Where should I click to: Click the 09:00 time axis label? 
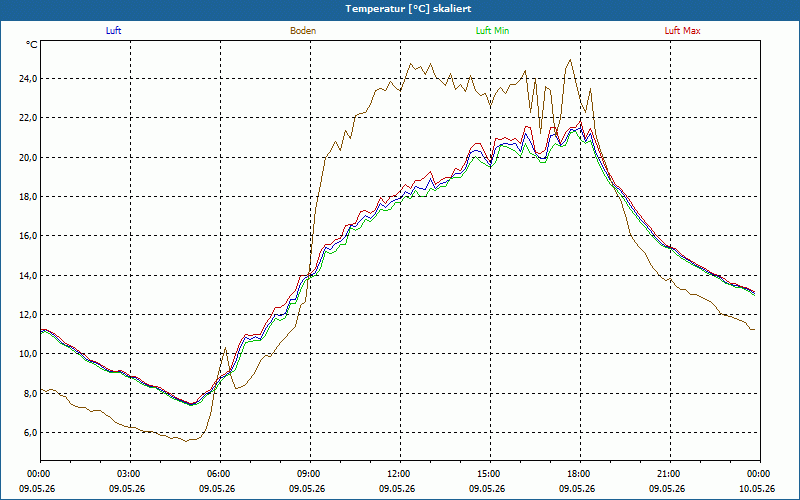click(311, 474)
